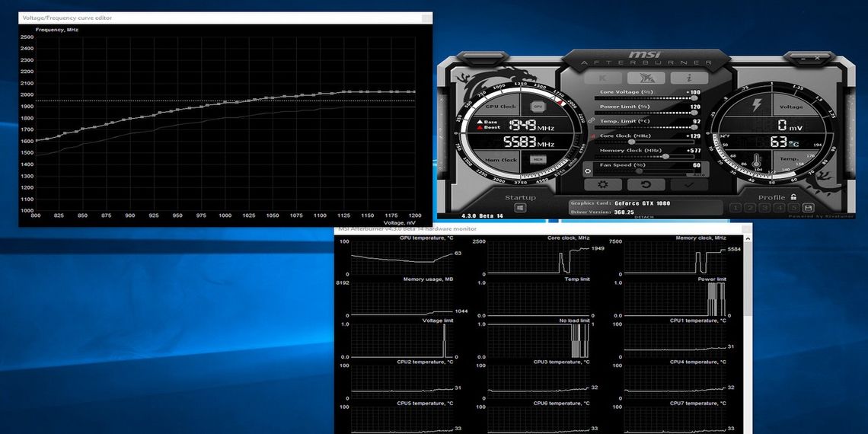Click the Voltage limit graph
Image resolution: width=868 pixels, height=434 pixels.
[401, 340]
